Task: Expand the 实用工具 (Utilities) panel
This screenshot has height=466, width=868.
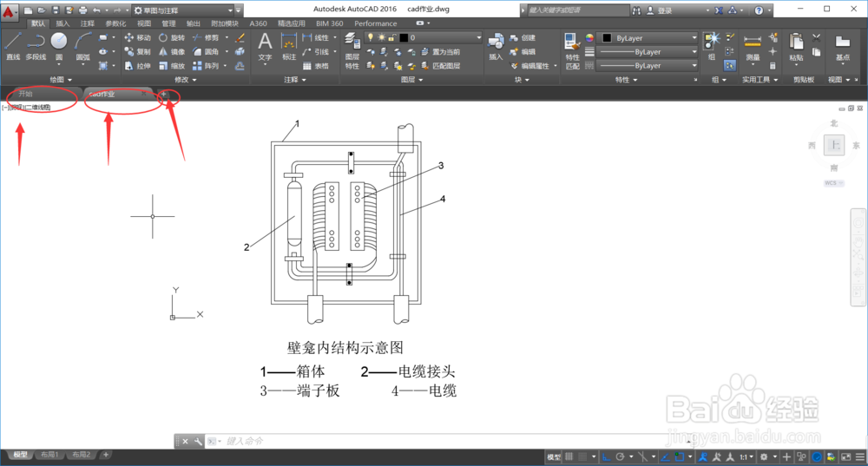Action: [x=760, y=80]
